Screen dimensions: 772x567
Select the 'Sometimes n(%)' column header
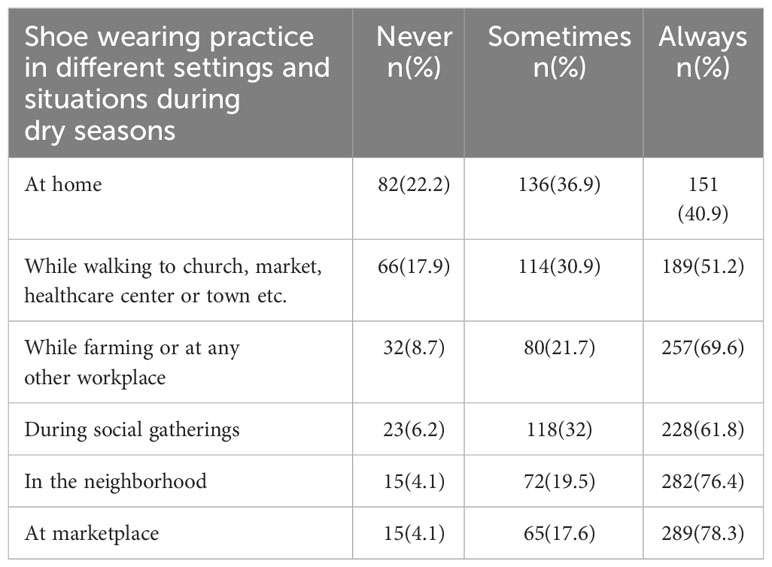(554, 83)
